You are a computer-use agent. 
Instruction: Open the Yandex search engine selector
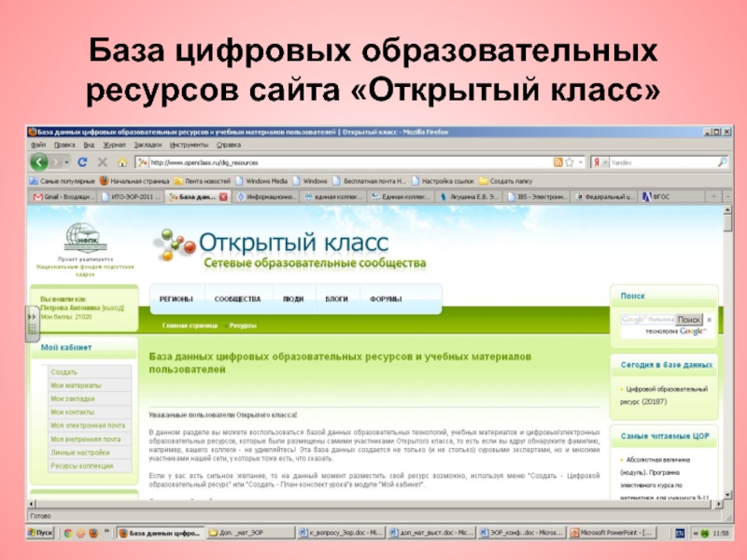(x=599, y=162)
